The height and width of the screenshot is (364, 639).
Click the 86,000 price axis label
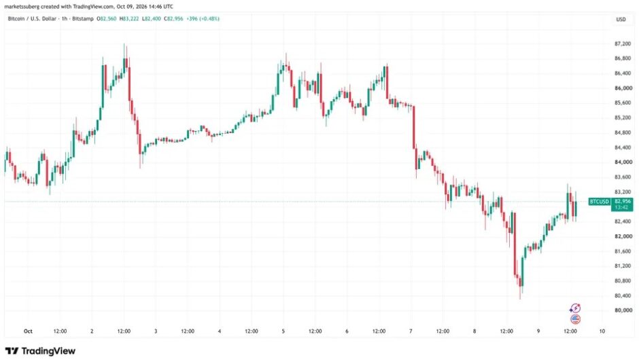(x=623, y=88)
